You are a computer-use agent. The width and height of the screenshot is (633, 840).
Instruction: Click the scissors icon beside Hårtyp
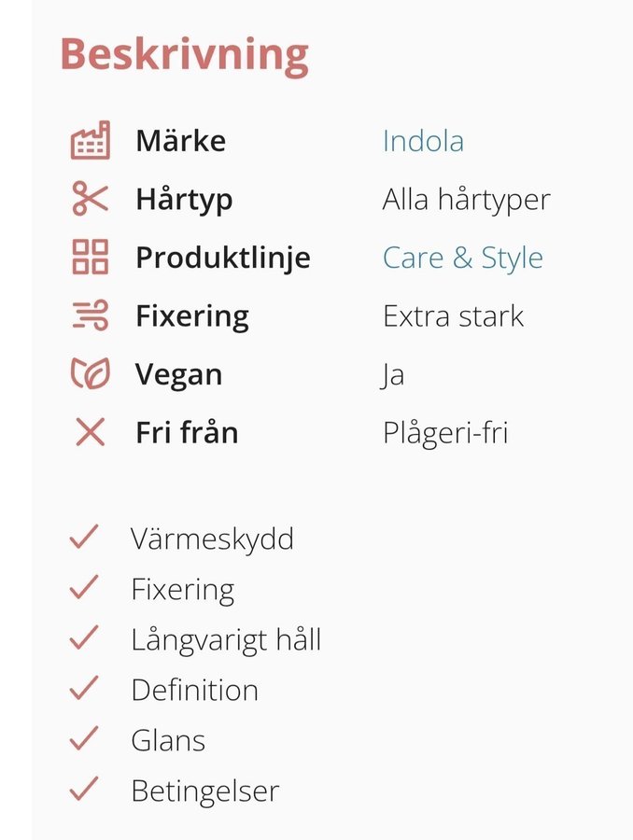91,199
